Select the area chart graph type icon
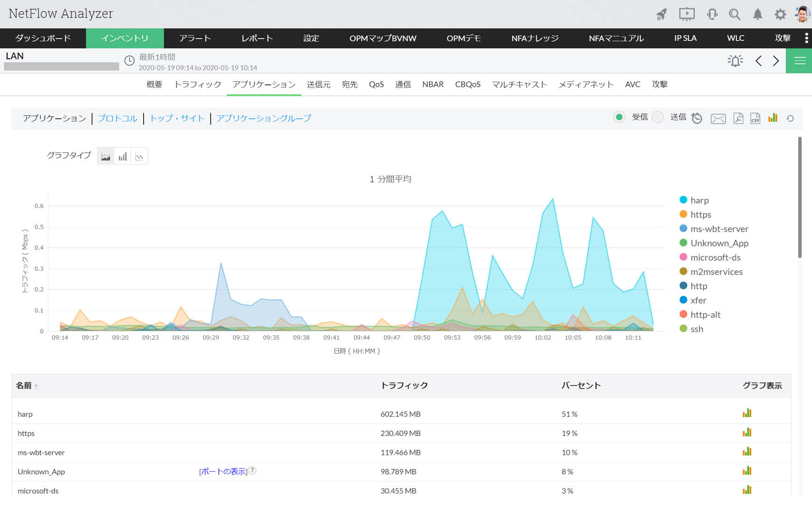 click(106, 157)
